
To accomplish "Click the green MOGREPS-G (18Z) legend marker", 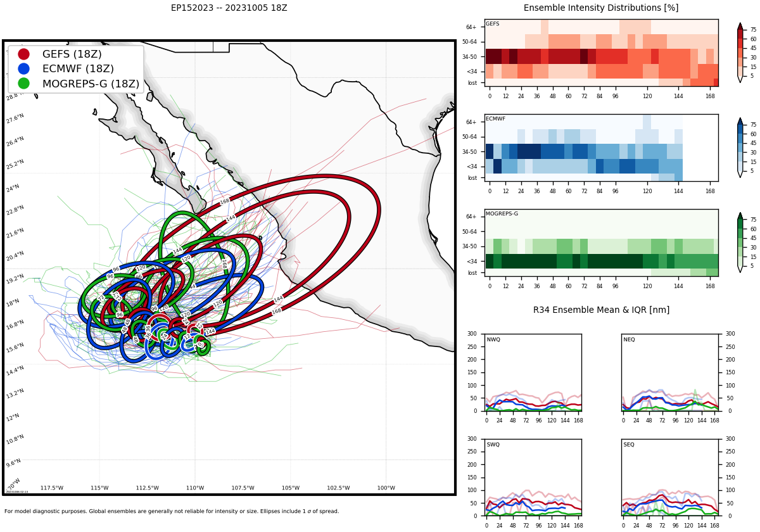I will [x=23, y=84].
